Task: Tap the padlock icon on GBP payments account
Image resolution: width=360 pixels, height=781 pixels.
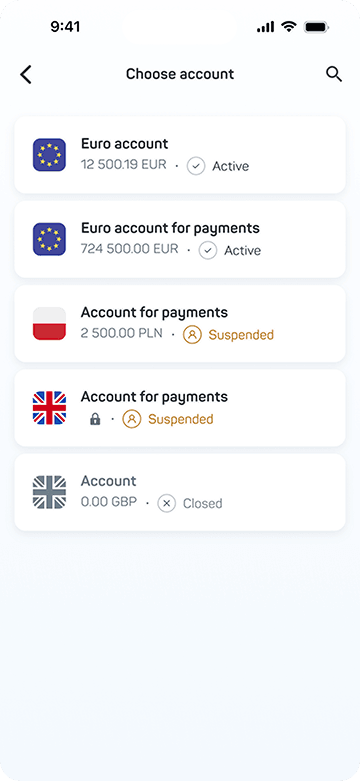Action: [95, 419]
